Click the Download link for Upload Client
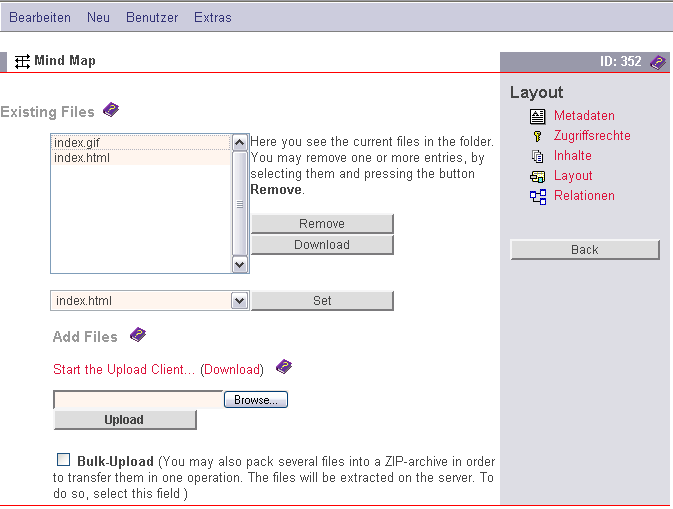Image resolution: width=673 pixels, height=509 pixels. pos(232,370)
